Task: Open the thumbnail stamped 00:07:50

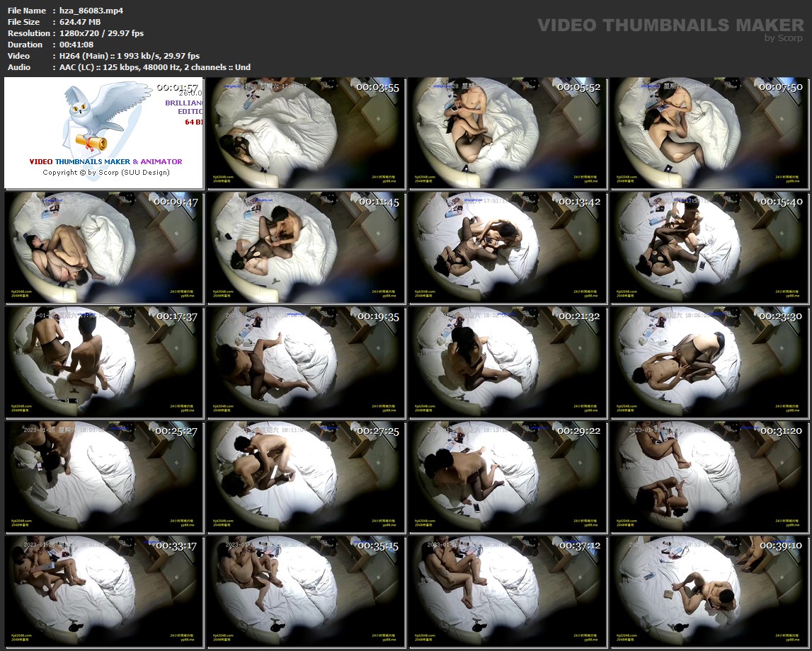Action: 709,133
